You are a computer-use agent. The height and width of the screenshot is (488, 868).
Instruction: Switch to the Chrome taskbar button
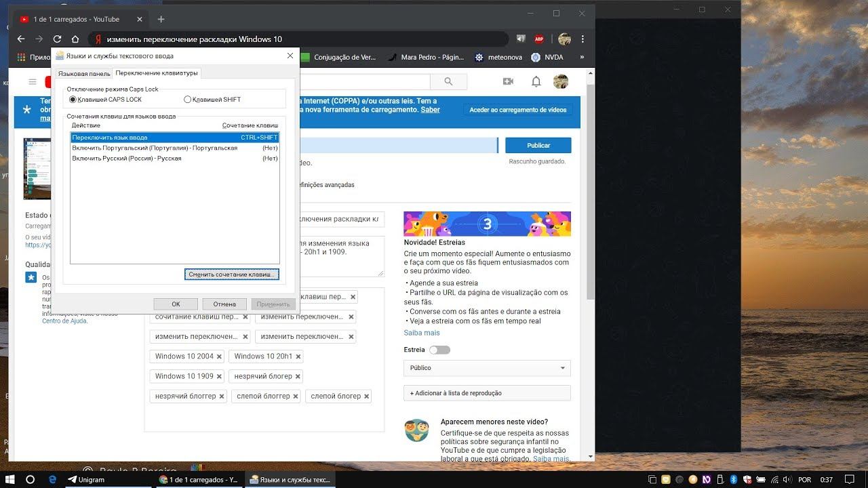(197, 479)
